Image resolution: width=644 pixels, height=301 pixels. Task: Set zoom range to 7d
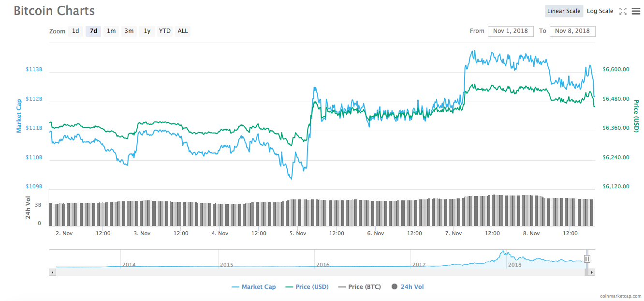93,31
